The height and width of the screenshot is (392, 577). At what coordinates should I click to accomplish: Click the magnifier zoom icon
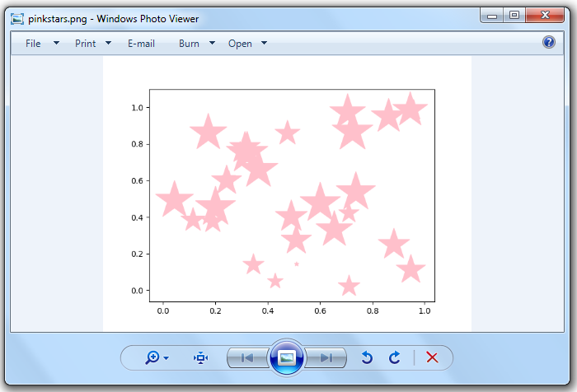tap(152, 357)
